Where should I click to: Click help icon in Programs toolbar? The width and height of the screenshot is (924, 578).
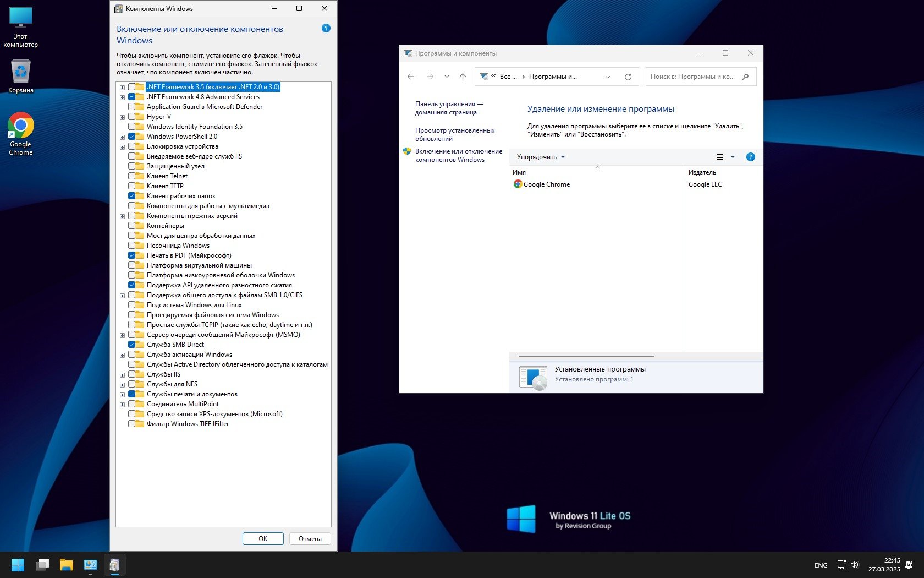(x=750, y=157)
